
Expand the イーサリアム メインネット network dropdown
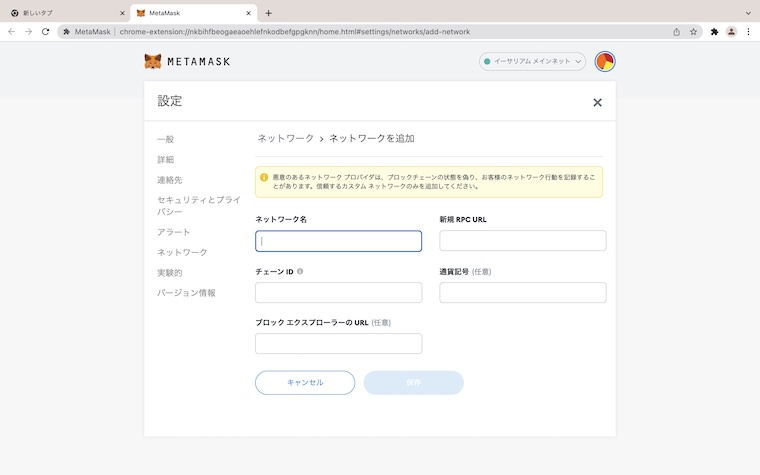(532, 61)
